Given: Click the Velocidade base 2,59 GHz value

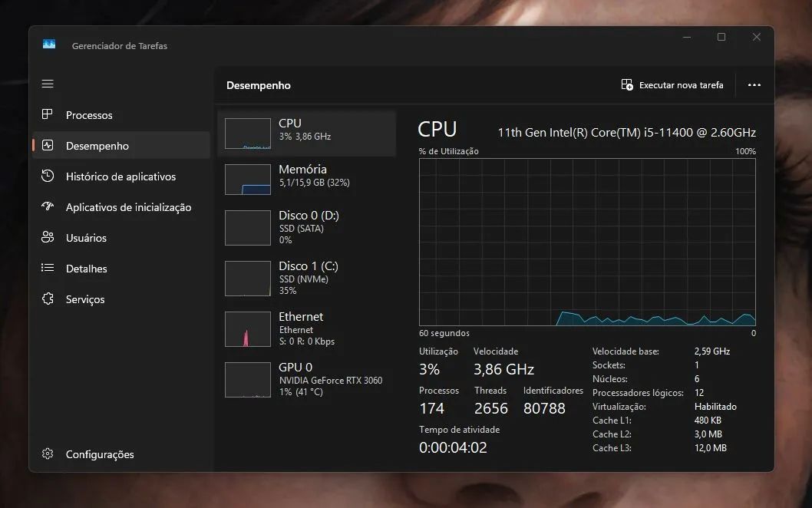Looking at the screenshot, I should [x=712, y=351].
